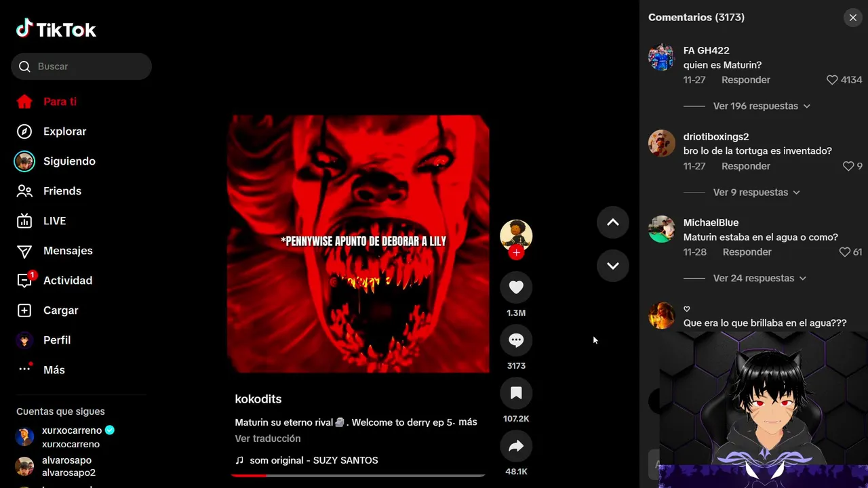Expand Ver 24 respuestas

[x=759, y=278]
